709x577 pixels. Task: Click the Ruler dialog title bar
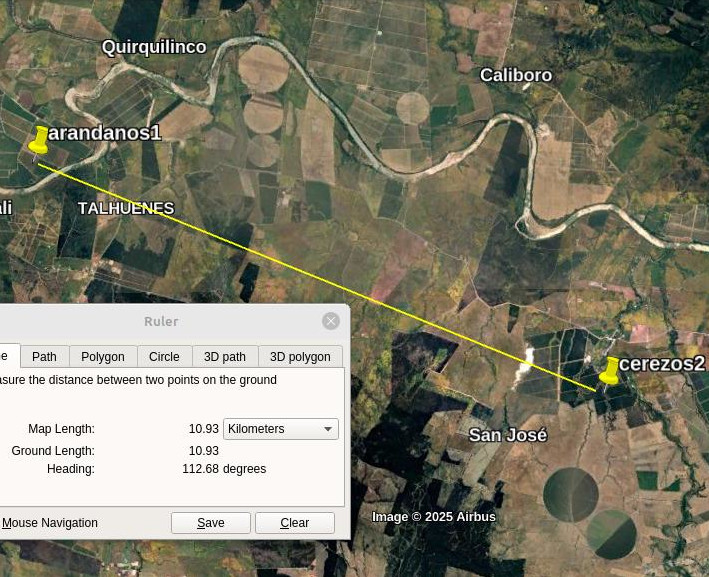(x=160, y=321)
